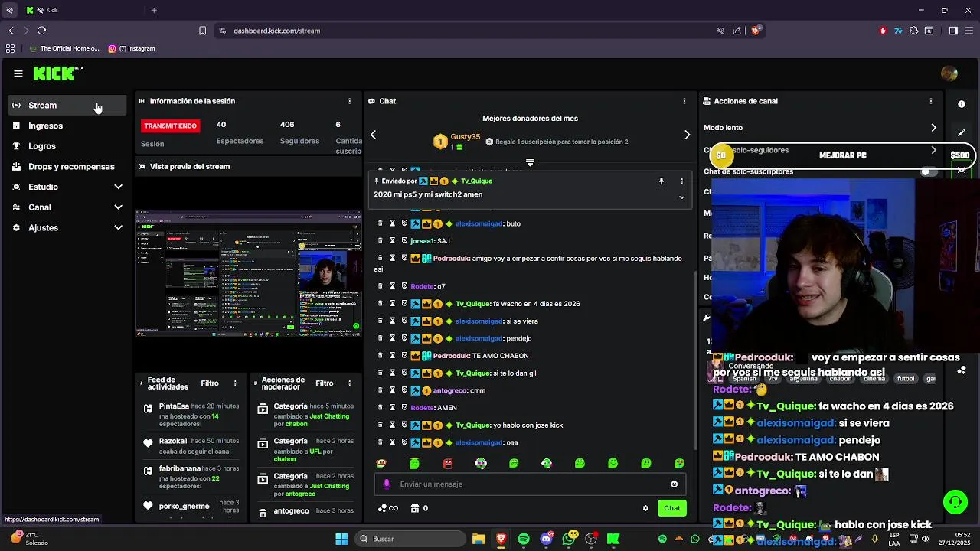
Task: Select Stream in the sidebar
Action: (x=67, y=106)
